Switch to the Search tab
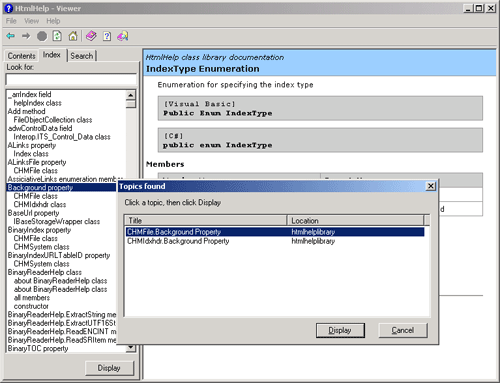 tap(82, 56)
